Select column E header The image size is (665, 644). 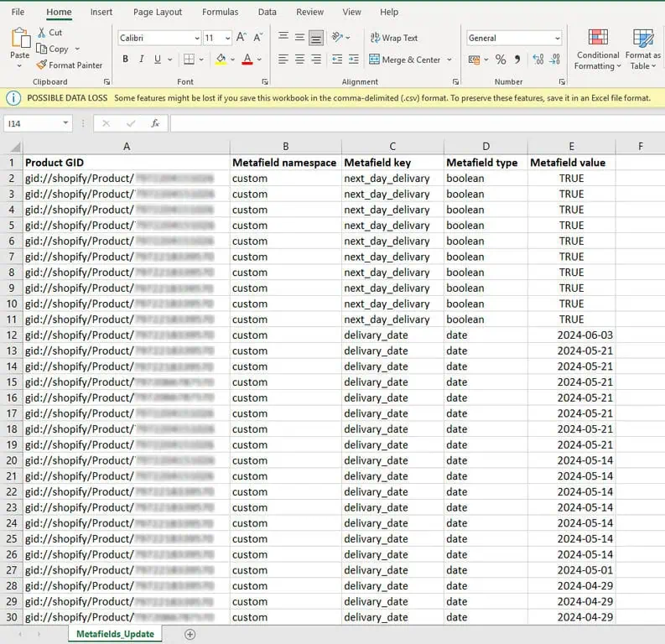(x=571, y=146)
